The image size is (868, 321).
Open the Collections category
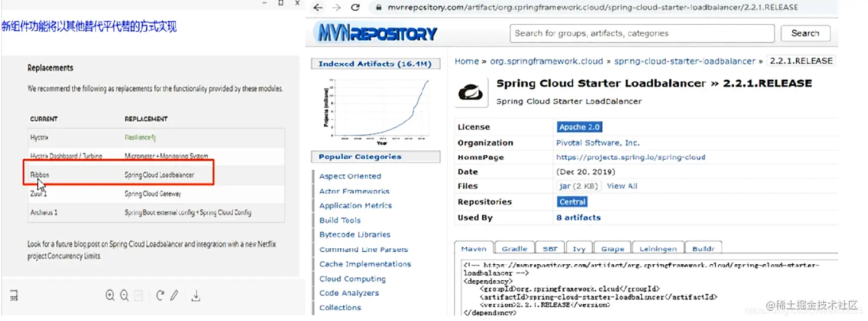point(340,308)
